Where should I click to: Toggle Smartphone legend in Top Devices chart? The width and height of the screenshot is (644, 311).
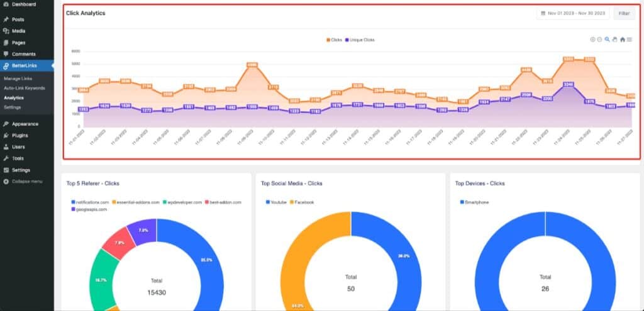pyautogui.click(x=474, y=202)
